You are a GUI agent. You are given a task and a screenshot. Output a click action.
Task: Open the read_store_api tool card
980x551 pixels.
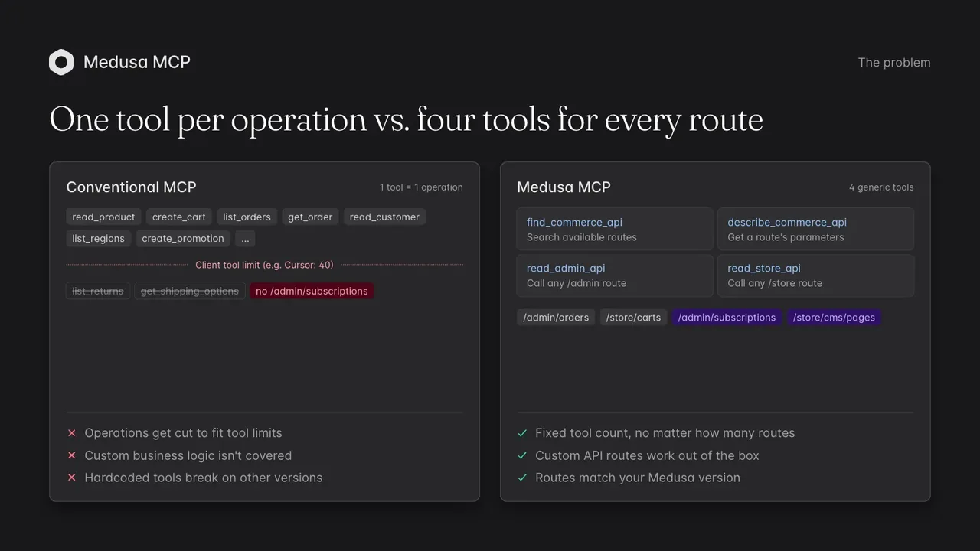[815, 275]
